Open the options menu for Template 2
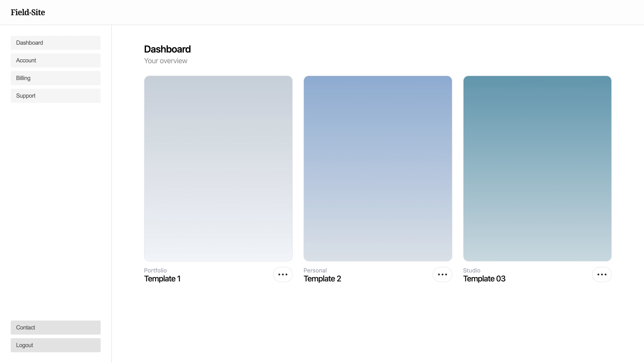This screenshot has height=363, width=644. tap(442, 274)
